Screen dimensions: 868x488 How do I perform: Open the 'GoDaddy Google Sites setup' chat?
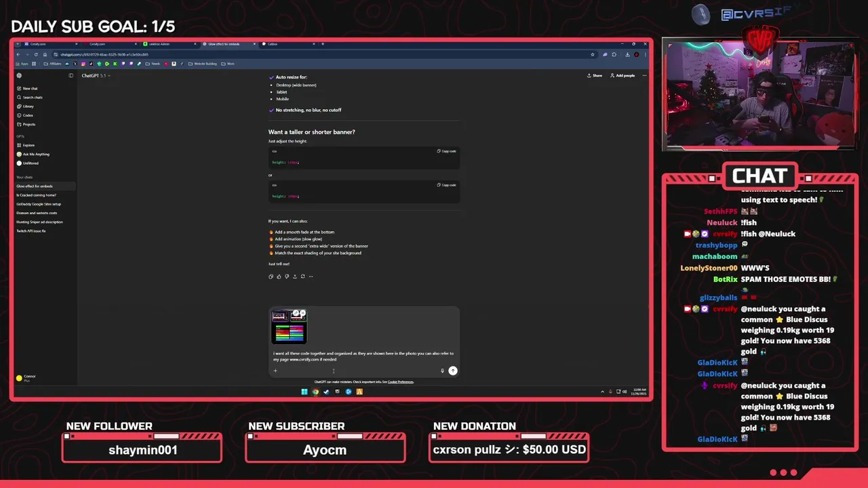tap(39, 204)
